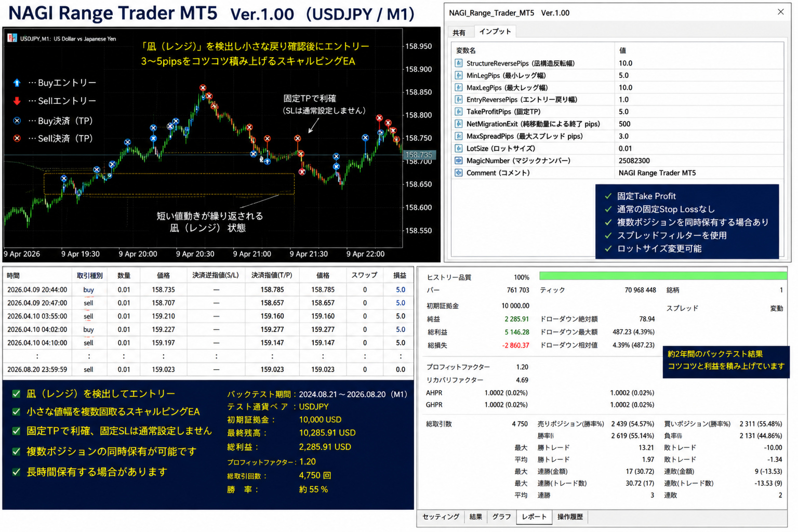Edit the StructureReversePips value 10.0

pos(699,63)
